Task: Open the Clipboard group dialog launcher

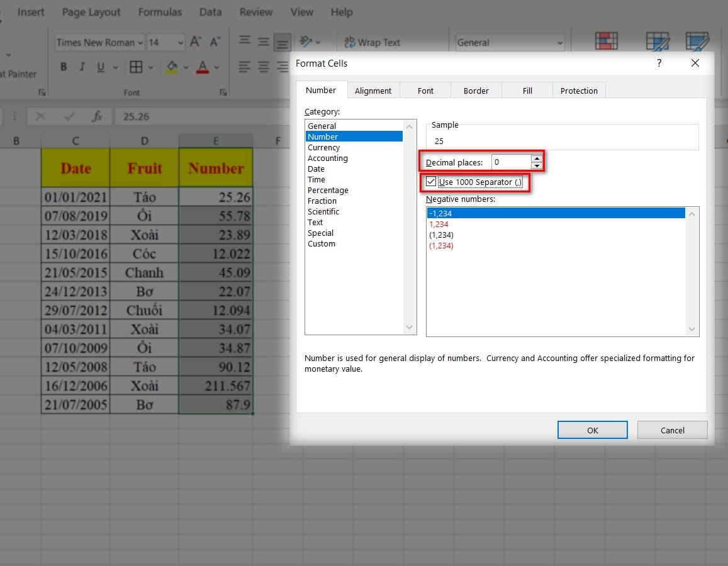Action: 42,92
